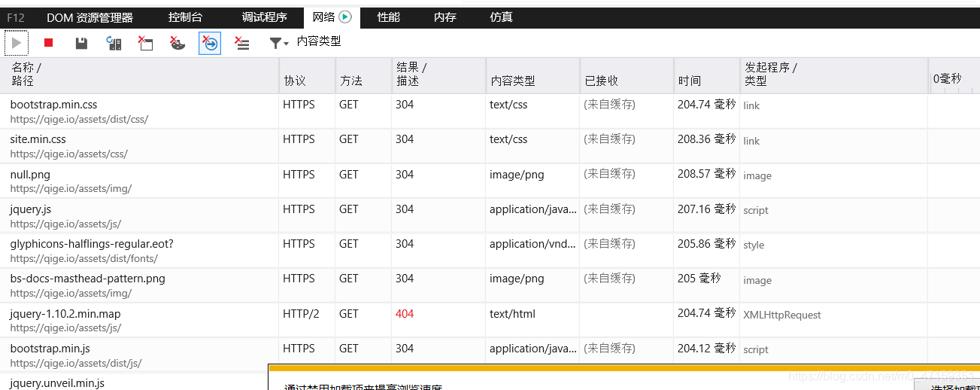This screenshot has width=980, height=390.
Task: Click the 204.12 毫秒 time value
Action: point(706,348)
